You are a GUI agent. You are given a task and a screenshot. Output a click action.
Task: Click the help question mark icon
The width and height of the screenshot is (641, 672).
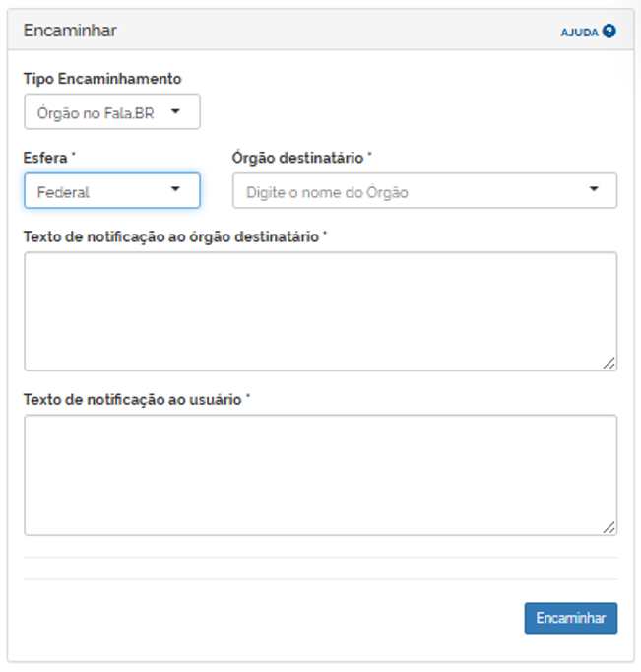609,32
